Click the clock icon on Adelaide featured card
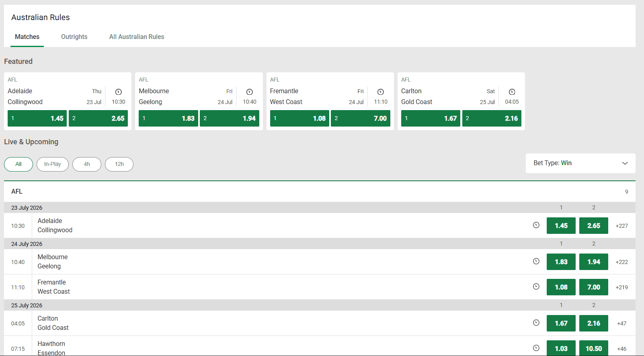 [118, 92]
